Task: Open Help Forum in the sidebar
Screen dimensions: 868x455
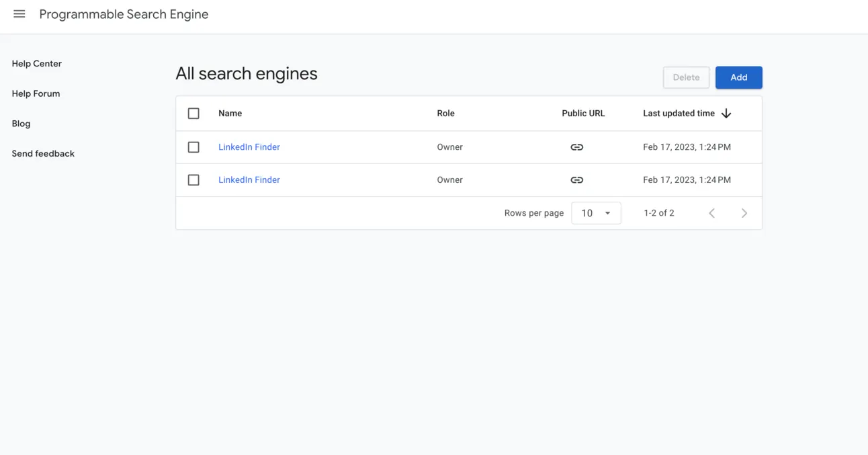Action: (x=36, y=94)
